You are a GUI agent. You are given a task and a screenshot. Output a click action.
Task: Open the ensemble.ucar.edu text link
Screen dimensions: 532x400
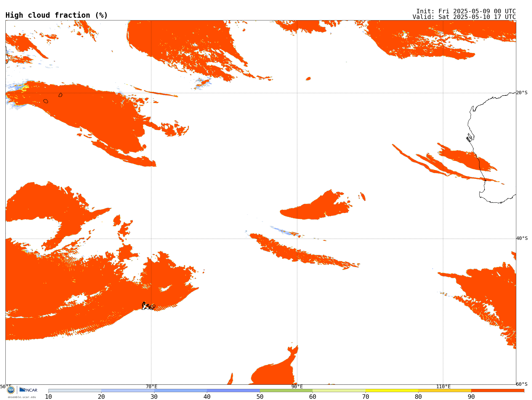(22, 397)
